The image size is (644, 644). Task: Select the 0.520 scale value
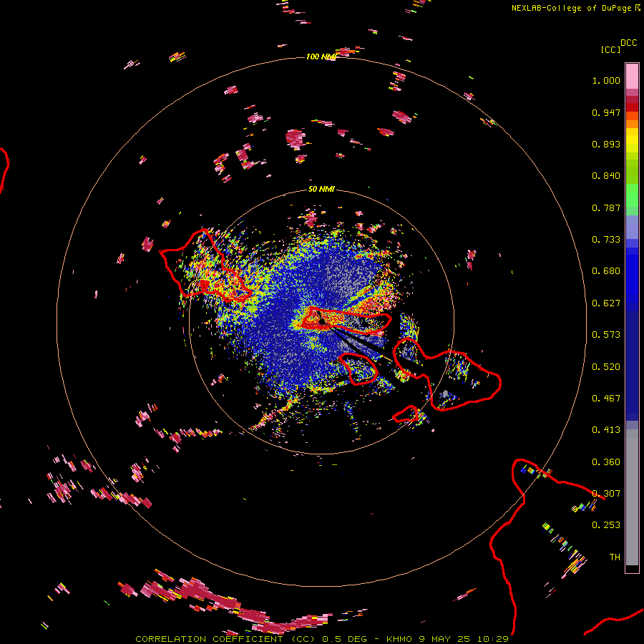coord(606,367)
